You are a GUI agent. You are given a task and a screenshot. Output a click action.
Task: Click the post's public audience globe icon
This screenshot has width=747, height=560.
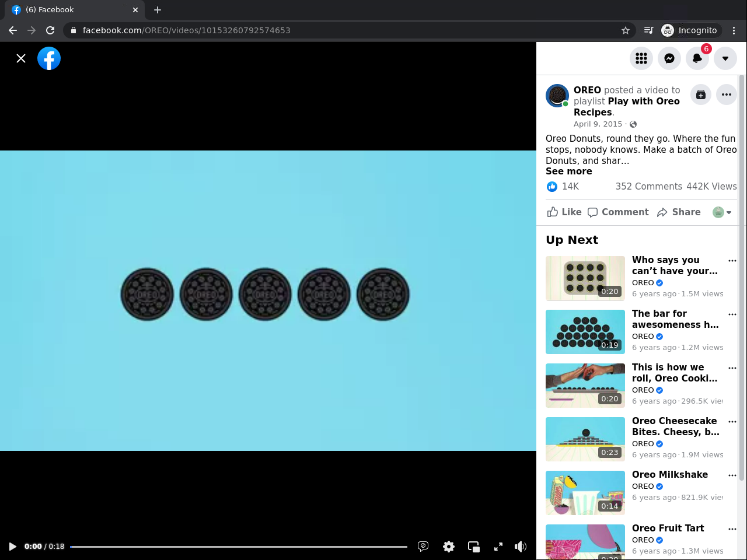tap(633, 124)
